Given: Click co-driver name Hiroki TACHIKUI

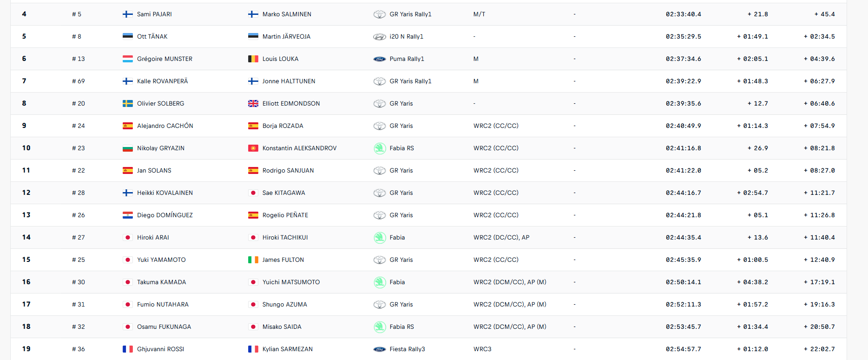Looking at the screenshot, I should [285, 238].
